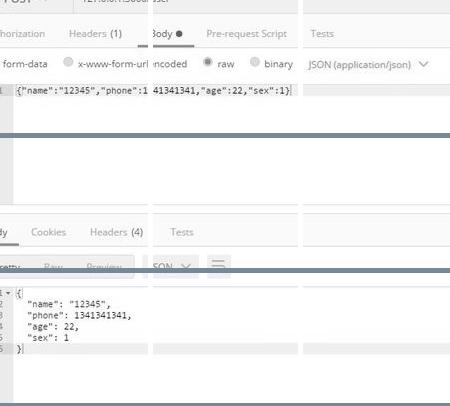This screenshot has width=450, height=406.
Task: Select the raw radio button
Action: [208, 62]
